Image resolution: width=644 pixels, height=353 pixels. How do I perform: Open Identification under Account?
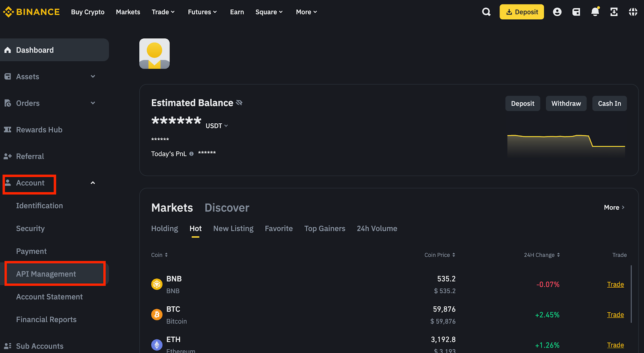point(39,206)
